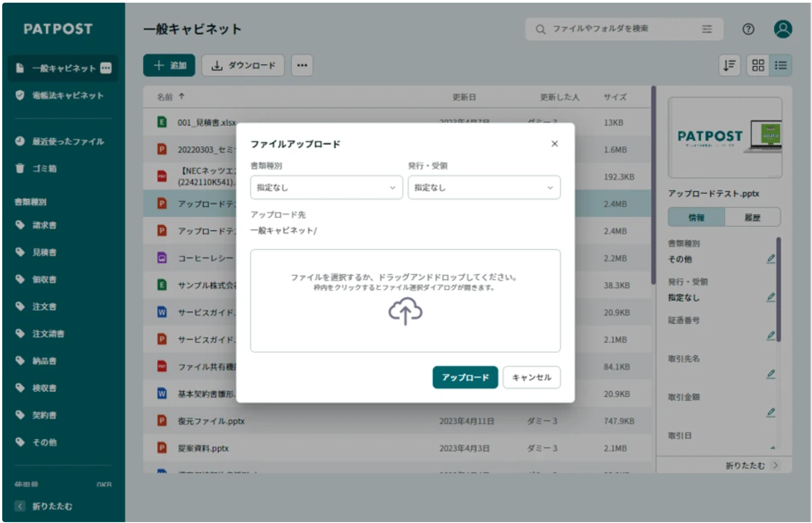
Task: Click the sort order icon
Action: (729, 65)
